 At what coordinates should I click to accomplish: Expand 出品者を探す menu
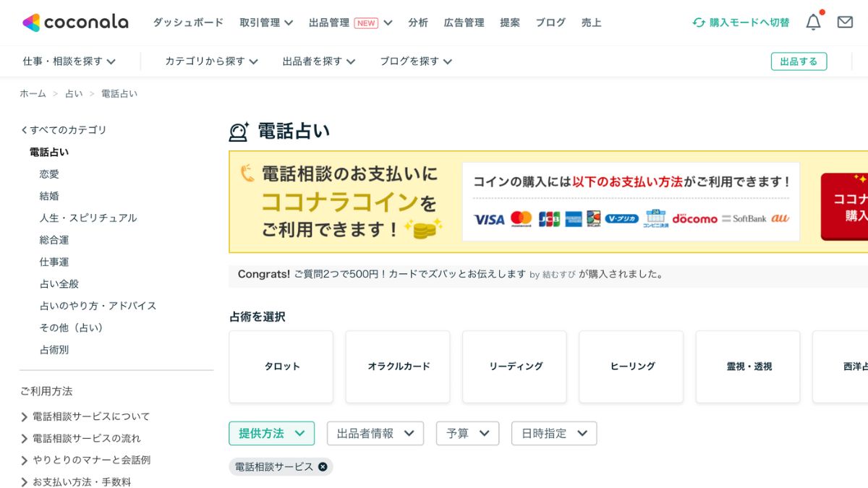pyautogui.click(x=319, y=61)
